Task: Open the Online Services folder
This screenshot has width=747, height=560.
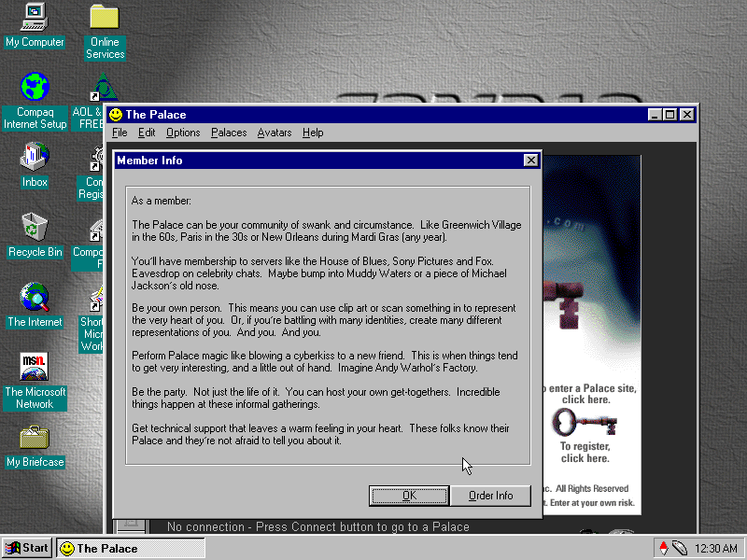Action: coord(104,17)
